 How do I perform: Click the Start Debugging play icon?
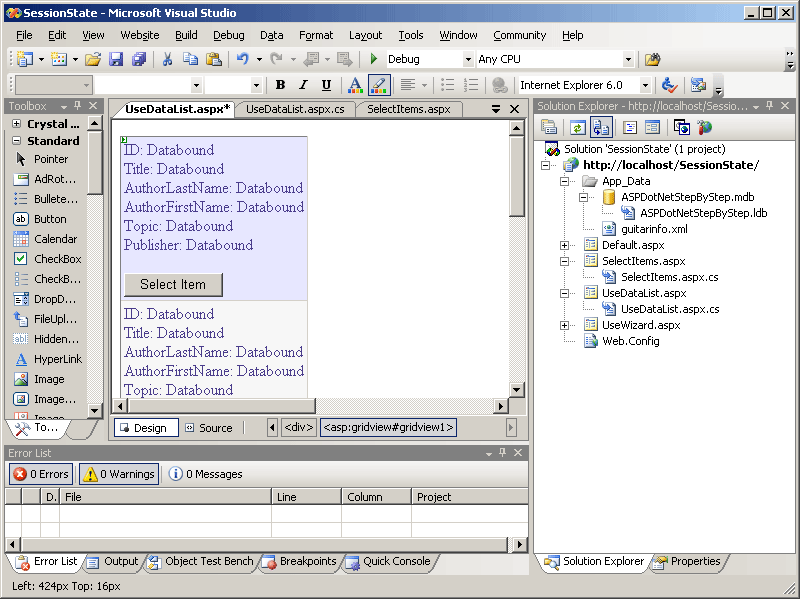click(x=374, y=60)
